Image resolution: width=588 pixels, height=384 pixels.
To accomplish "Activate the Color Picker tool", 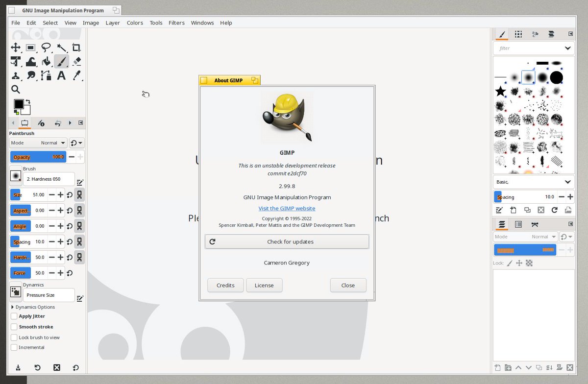I will [x=76, y=75].
